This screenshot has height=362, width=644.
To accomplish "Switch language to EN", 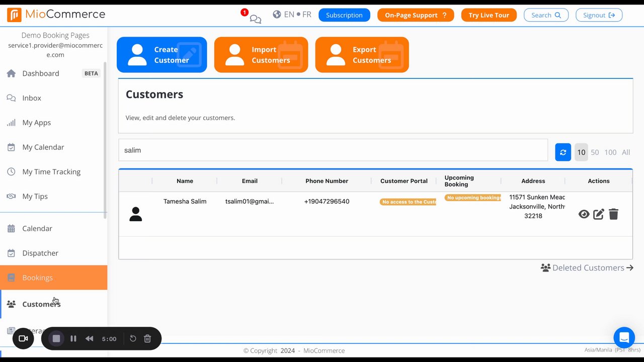I will pos(289,15).
